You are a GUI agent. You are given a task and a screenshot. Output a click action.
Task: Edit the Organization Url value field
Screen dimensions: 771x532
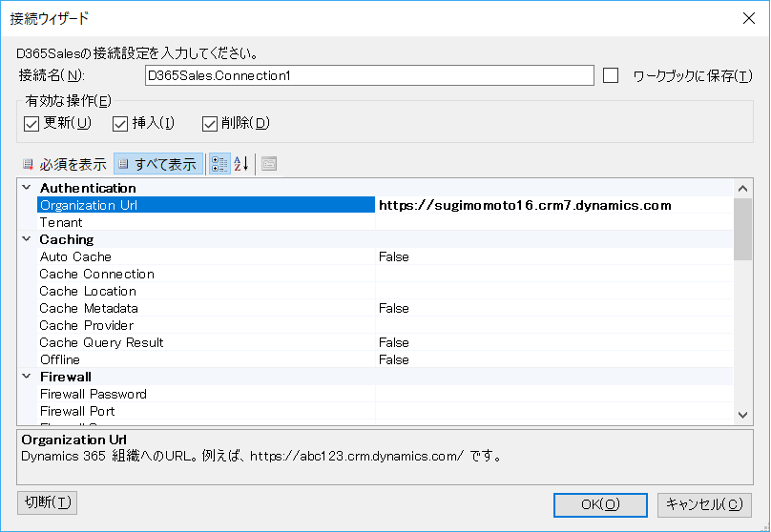tap(553, 205)
